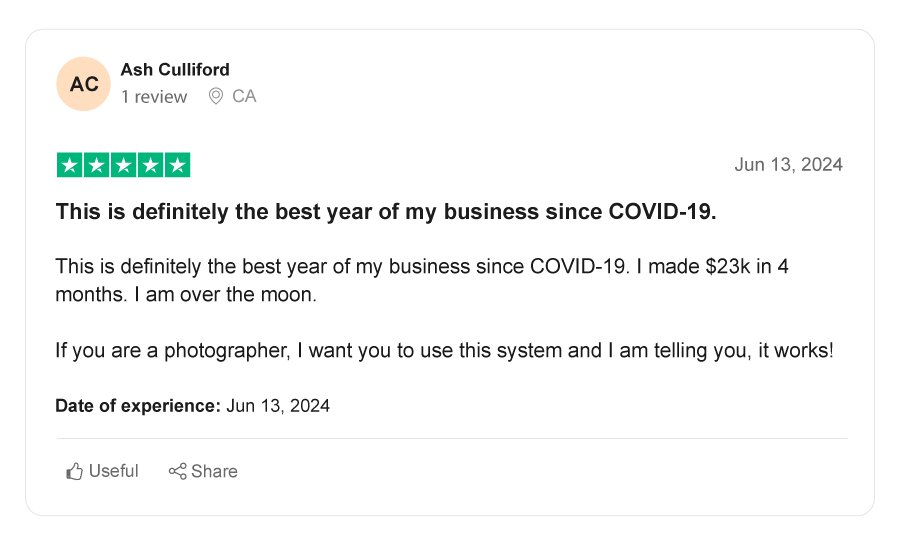Click the location pin icon
The image size is (899, 544).
point(215,96)
